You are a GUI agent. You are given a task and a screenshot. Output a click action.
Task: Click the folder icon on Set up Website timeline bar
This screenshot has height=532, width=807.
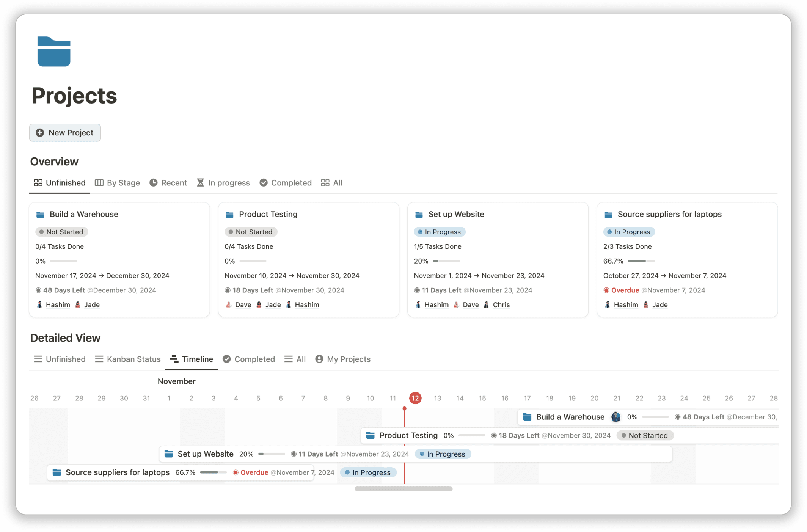(168, 454)
